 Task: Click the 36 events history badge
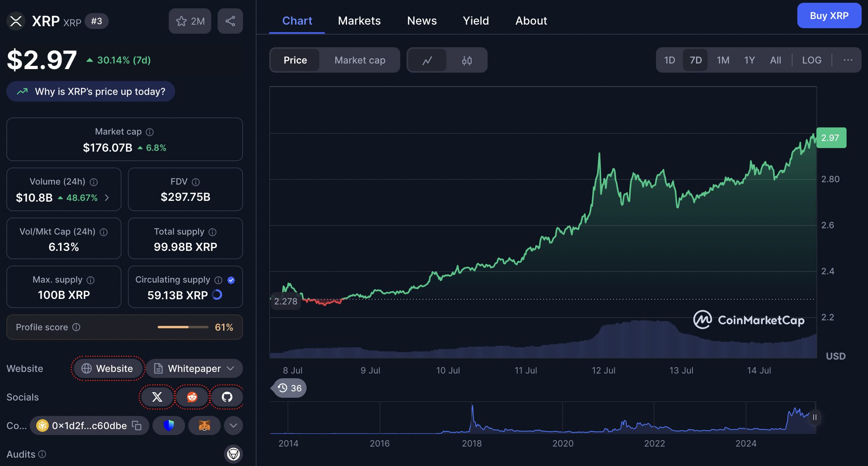click(x=289, y=388)
